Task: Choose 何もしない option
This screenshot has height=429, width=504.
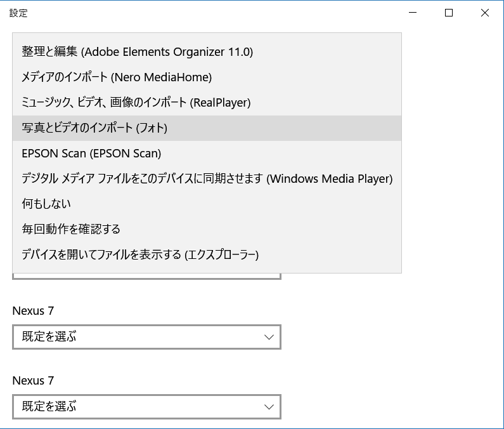Action: tap(207, 204)
